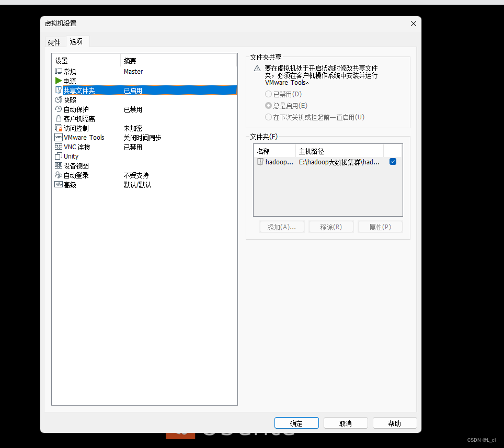Click the 属性(P) button
504x448 pixels.
(x=380, y=227)
